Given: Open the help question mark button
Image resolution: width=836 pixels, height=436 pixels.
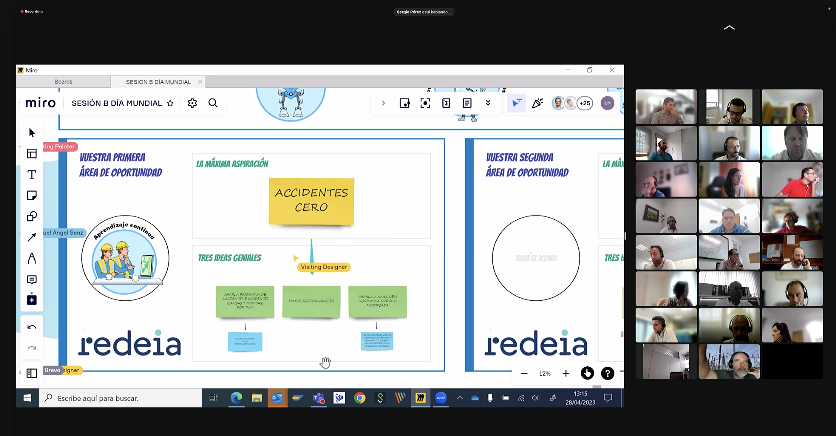Looking at the screenshot, I should point(607,373).
